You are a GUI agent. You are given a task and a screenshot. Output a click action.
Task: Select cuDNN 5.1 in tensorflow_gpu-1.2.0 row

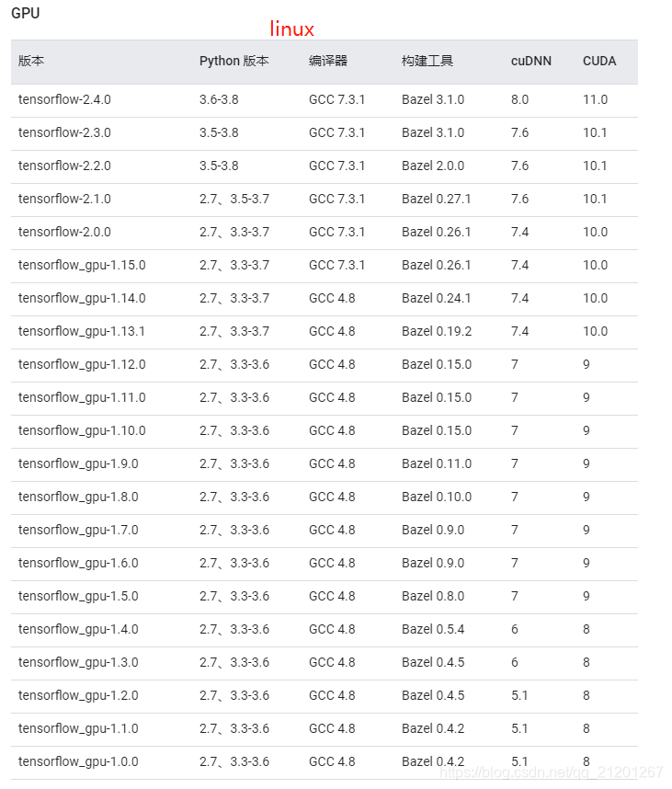click(519, 696)
